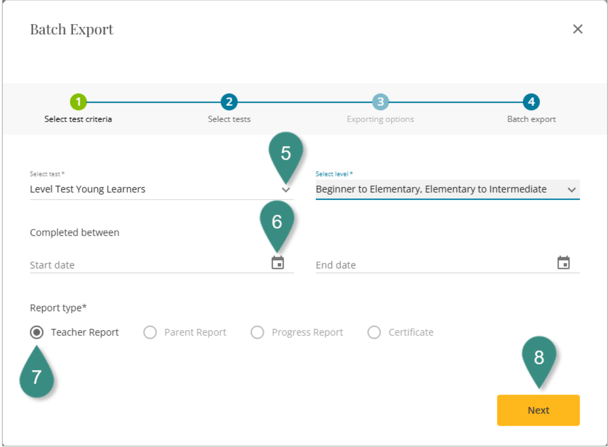Image resolution: width=608 pixels, height=447 pixels.
Task: Click the step 4 circle in stepper
Action: pyautogui.click(x=531, y=102)
